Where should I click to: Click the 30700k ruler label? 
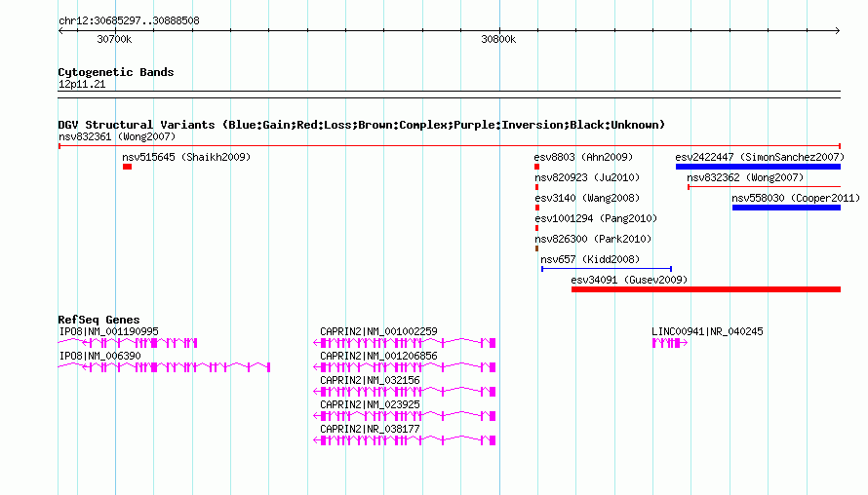(114, 39)
